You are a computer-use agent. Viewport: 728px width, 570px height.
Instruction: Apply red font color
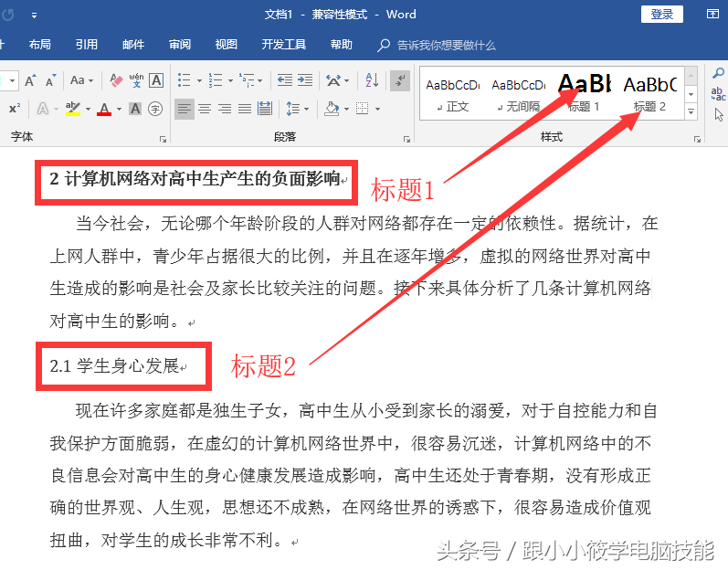click(x=104, y=109)
